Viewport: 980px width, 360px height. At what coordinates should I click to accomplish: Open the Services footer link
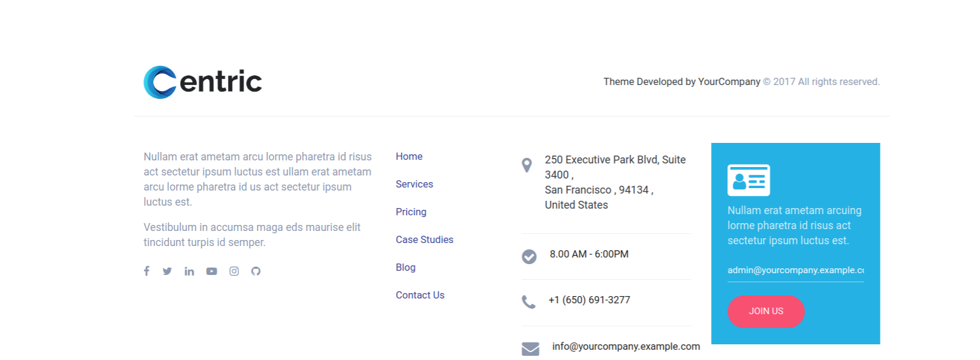point(414,184)
